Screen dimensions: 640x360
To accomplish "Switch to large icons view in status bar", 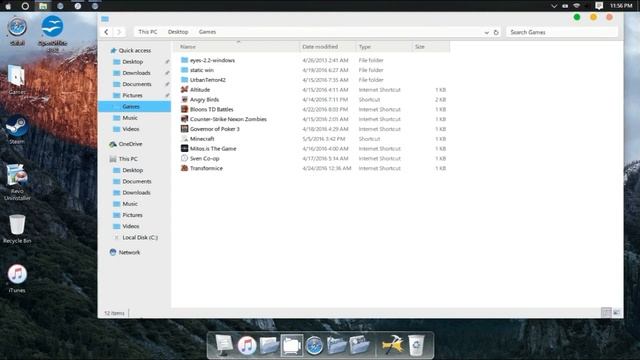I will [616, 313].
